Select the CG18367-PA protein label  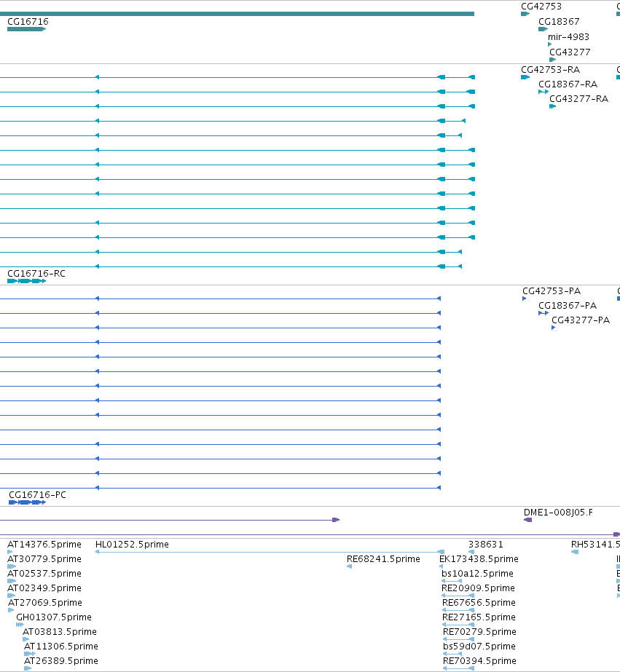coord(568,306)
